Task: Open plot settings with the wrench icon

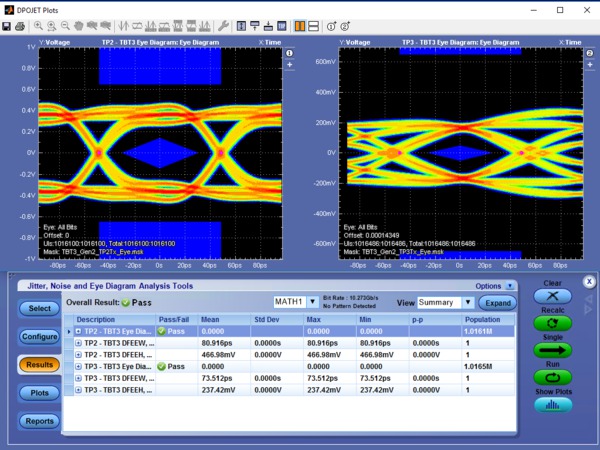Action: click(x=223, y=25)
